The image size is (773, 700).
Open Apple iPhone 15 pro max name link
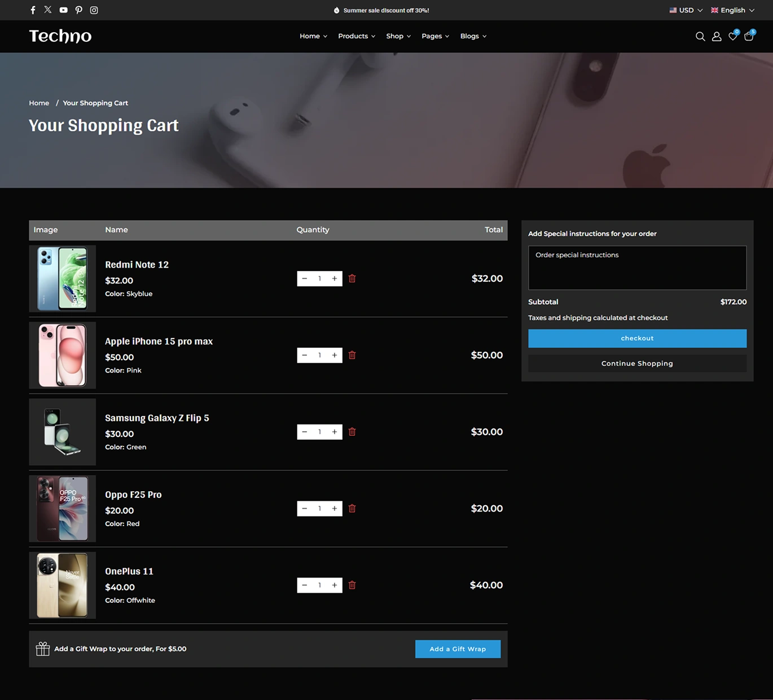click(159, 342)
